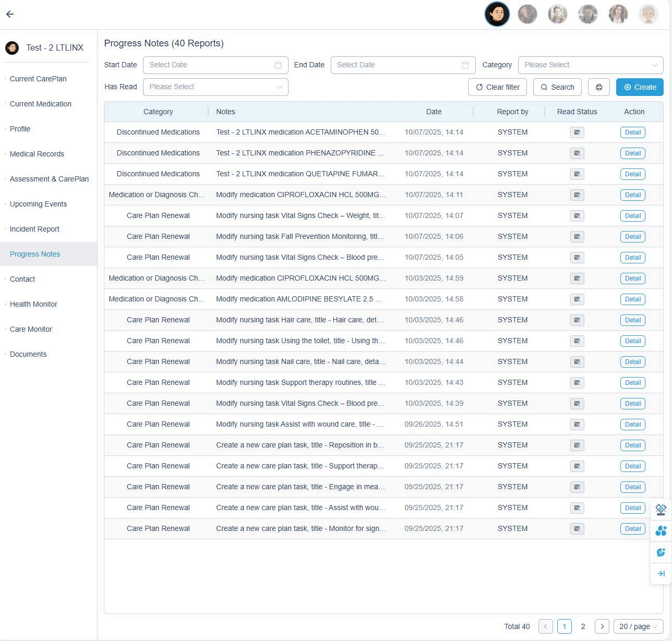This screenshot has width=672, height=641.
Task: Select the second patient avatar at top
Action: click(527, 14)
